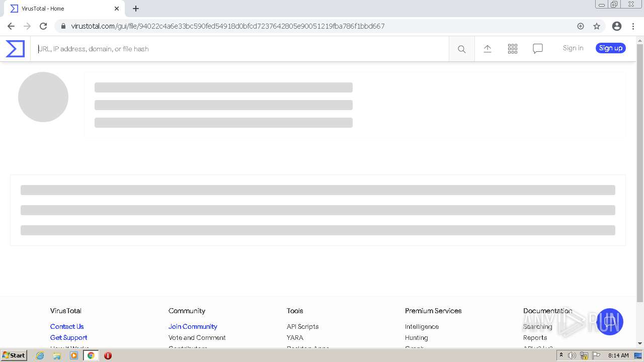
Task: Reload the current page
Action: tap(43, 26)
